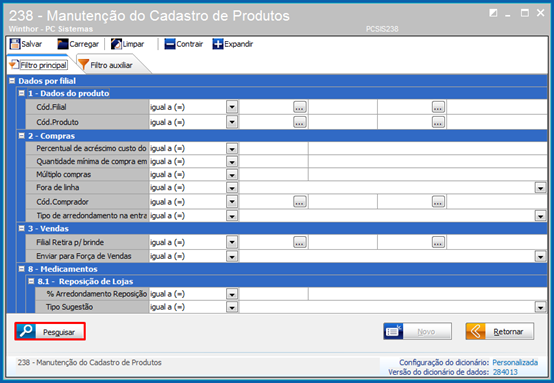Click the Retornar button
The height and width of the screenshot is (383, 554).
point(500,331)
